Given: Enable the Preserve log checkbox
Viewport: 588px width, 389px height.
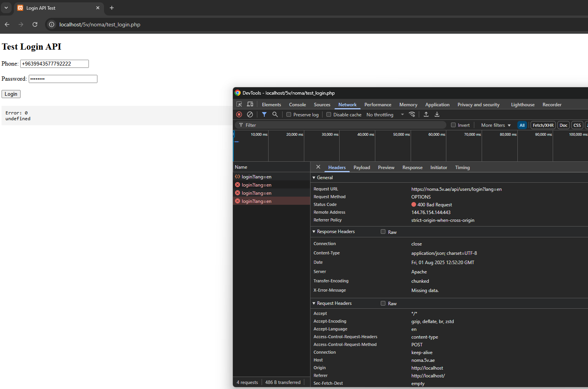Looking at the screenshot, I should [289, 115].
